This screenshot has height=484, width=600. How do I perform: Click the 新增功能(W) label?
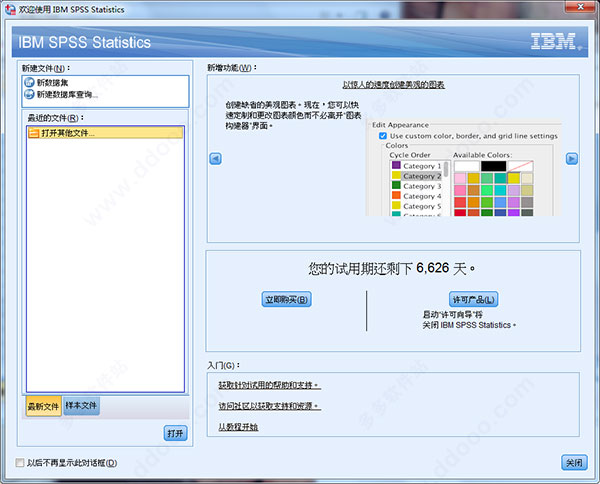point(232,68)
